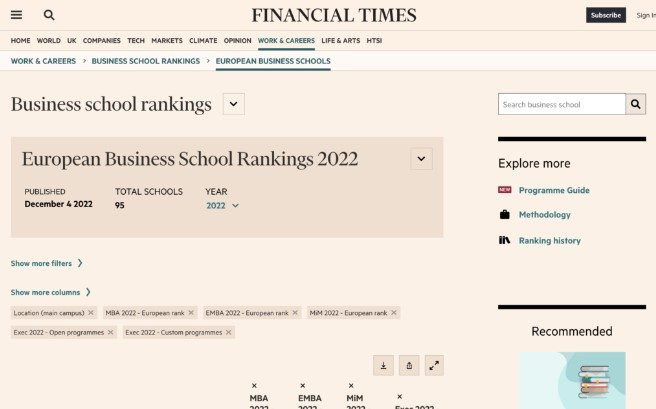Open the 2022 year selector
Viewport: 656px width, 409px height.
pyautogui.click(x=222, y=206)
